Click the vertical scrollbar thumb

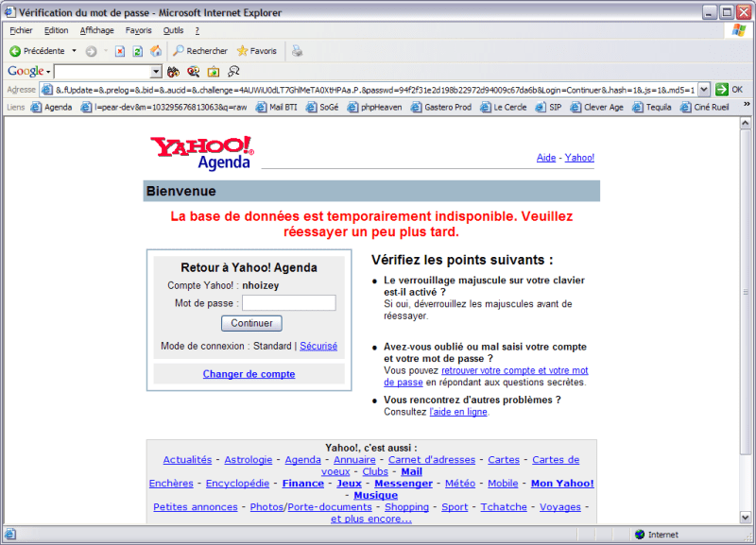[746, 291]
